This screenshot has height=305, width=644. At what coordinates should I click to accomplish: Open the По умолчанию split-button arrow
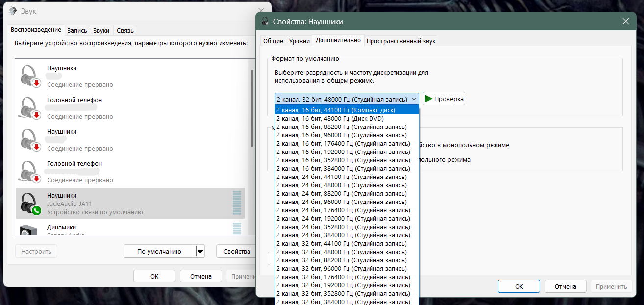pyautogui.click(x=199, y=252)
